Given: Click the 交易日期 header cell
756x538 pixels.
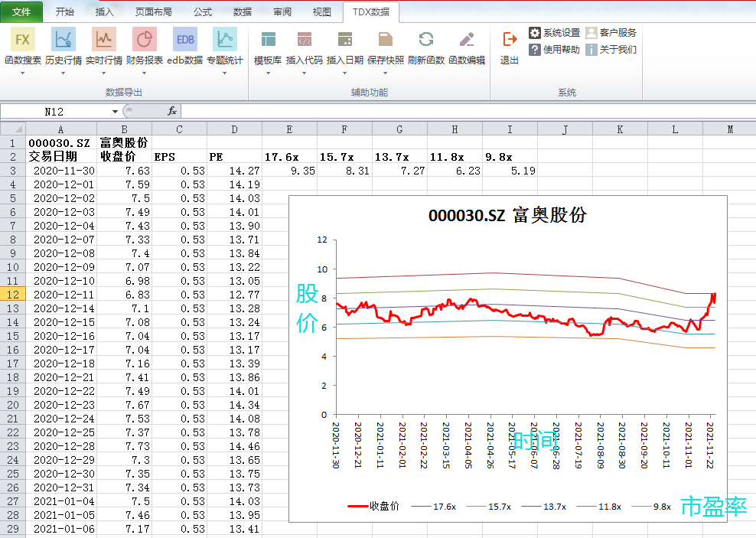Looking at the screenshot, I should [60, 157].
